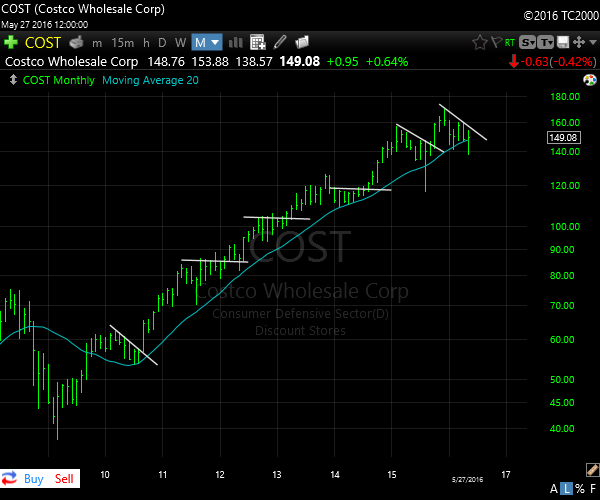The height and width of the screenshot is (500, 600).
Task: Click the Sell button
Action: point(64,479)
